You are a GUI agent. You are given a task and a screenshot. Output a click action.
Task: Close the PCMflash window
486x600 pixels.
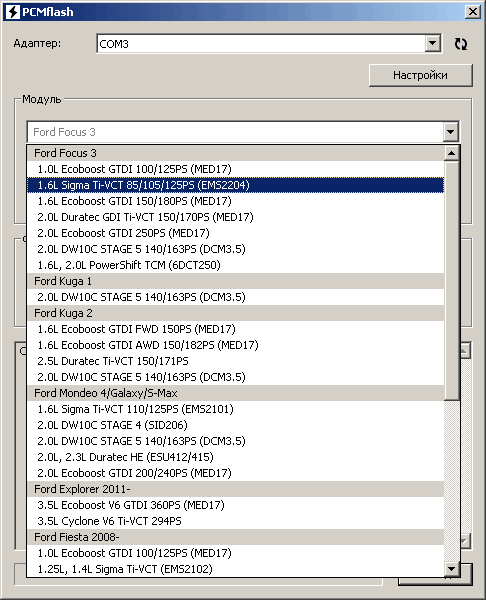473,12
